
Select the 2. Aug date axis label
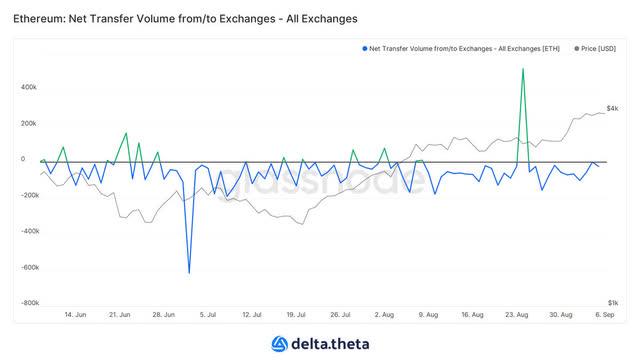(384, 315)
